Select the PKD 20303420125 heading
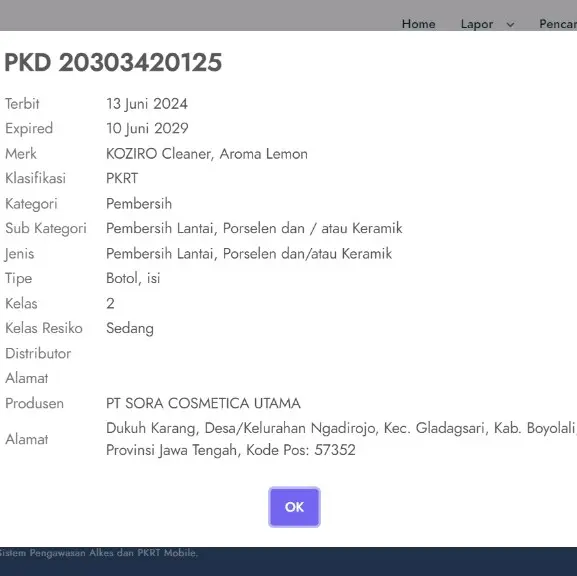The height and width of the screenshot is (576, 577). pyautogui.click(x=113, y=62)
